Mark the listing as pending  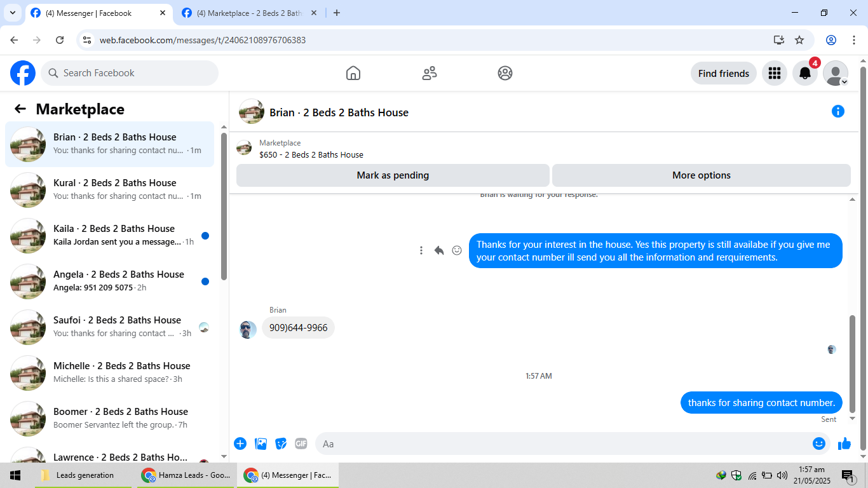point(393,175)
